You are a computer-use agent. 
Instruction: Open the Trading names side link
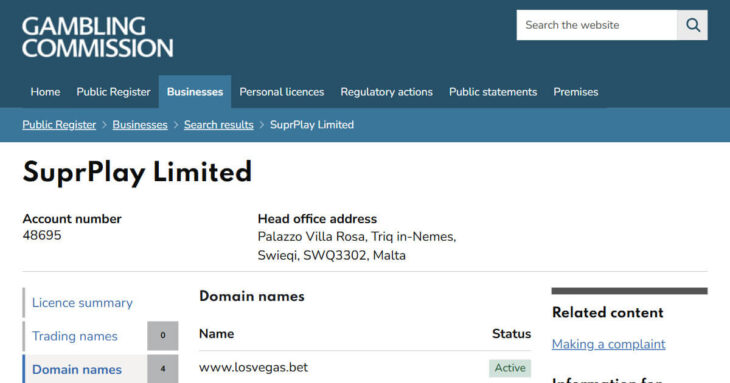pyautogui.click(x=74, y=336)
